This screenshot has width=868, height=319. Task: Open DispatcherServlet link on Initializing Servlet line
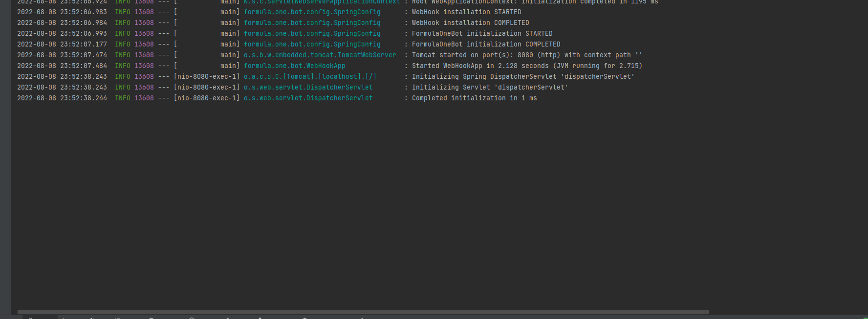(308, 87)
